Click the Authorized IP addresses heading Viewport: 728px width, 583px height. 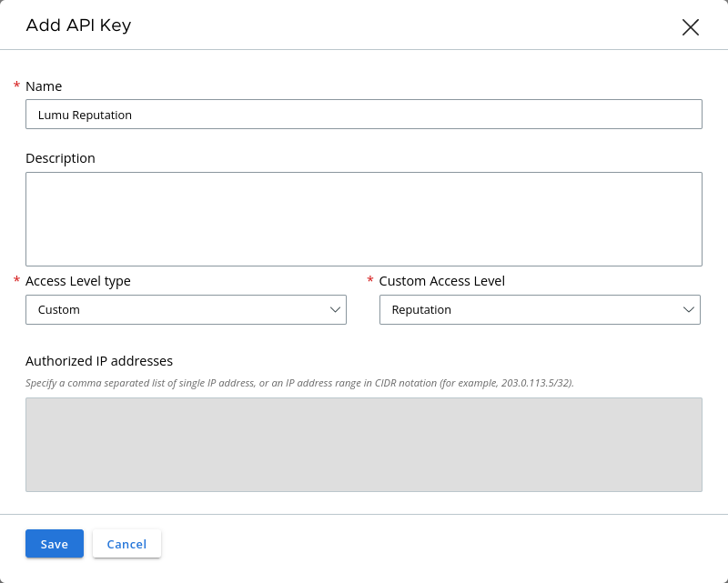click(99, 361)
